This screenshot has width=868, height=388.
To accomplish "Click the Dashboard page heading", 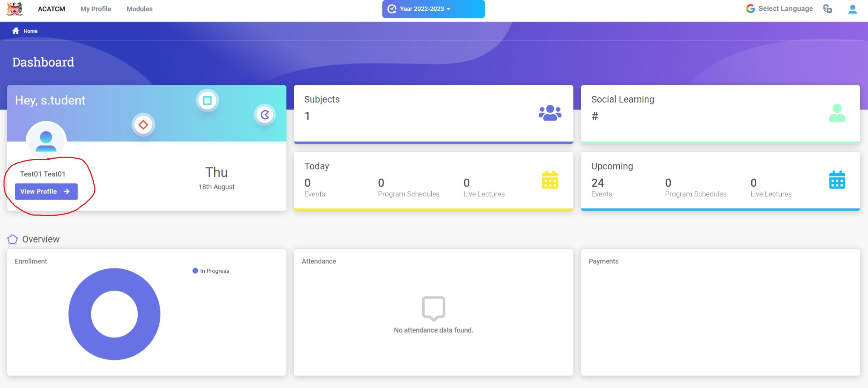I will [43, 62].
